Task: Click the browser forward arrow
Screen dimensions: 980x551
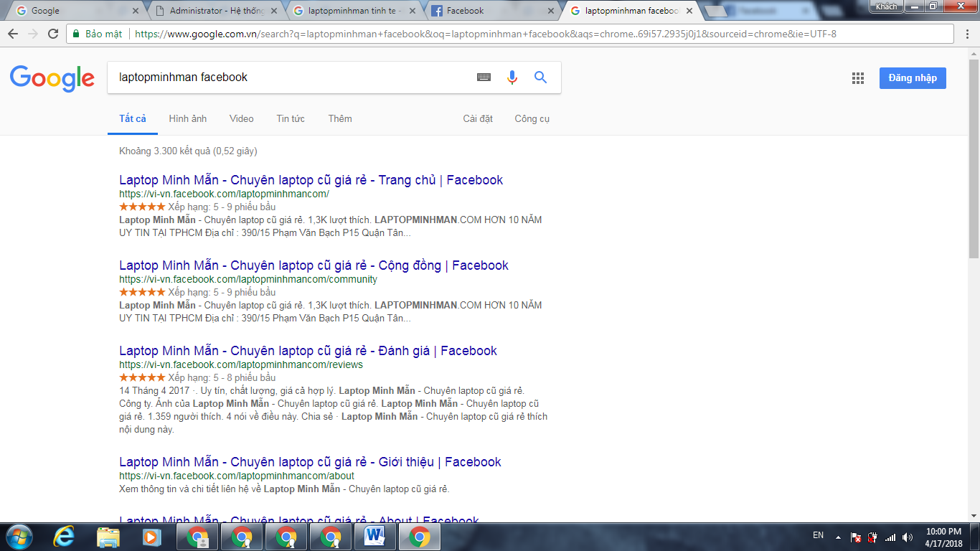Action: (32, 34)
